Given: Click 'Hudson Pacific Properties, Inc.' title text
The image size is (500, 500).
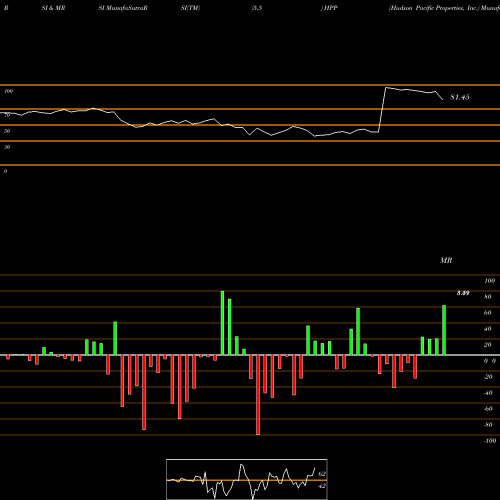Looking at the screenshot, I should click(x=434, y=8).
